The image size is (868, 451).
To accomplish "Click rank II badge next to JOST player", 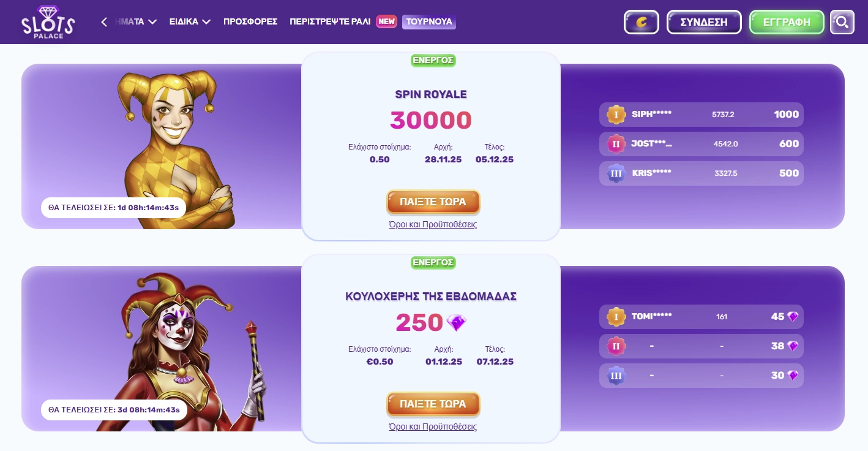I will click(615, 143).
